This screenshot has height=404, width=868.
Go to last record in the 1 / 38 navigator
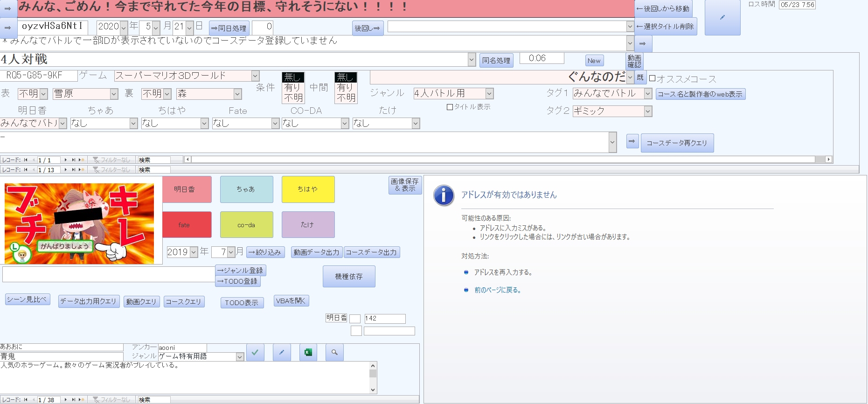(73, 400)
